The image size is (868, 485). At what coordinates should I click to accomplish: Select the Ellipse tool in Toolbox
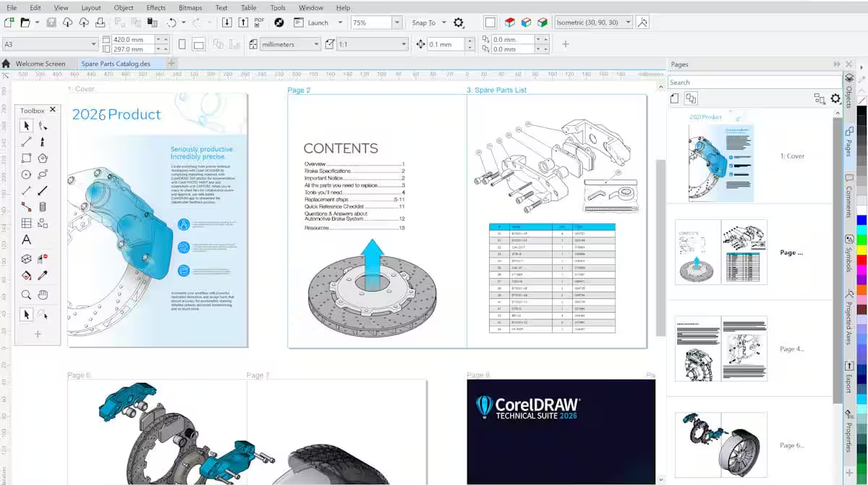(26, 174)
